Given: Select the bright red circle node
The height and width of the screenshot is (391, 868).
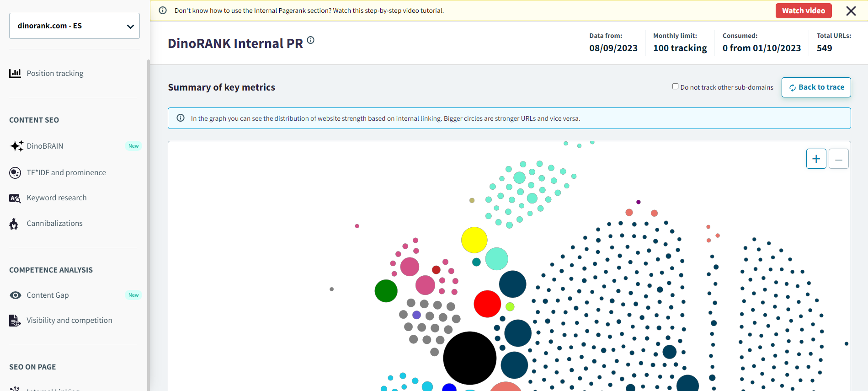Looking at the screenshot, I should (x=487, y=304).
